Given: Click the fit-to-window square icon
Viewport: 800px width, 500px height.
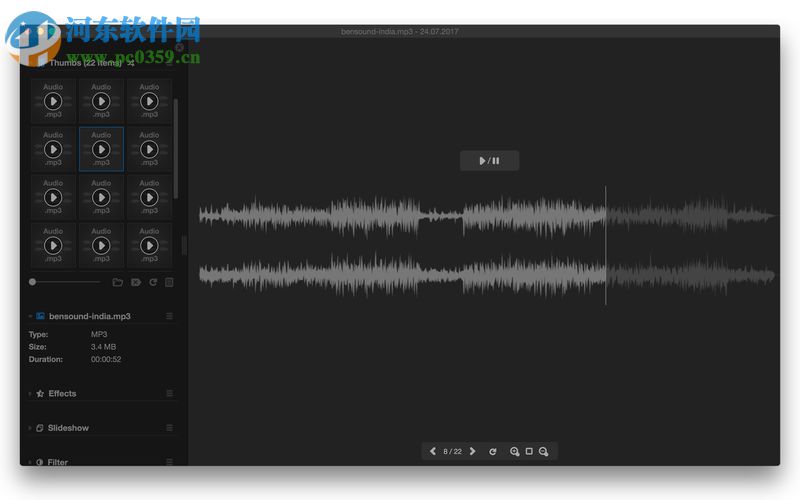Looking at the screenshot, I should (529, 451).
